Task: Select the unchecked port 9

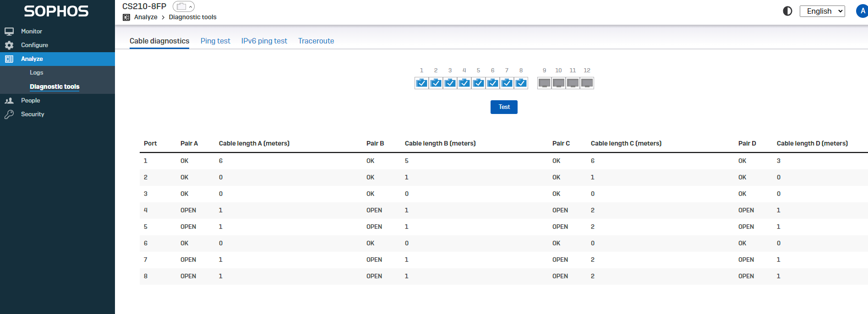Action: pos(544,83)
